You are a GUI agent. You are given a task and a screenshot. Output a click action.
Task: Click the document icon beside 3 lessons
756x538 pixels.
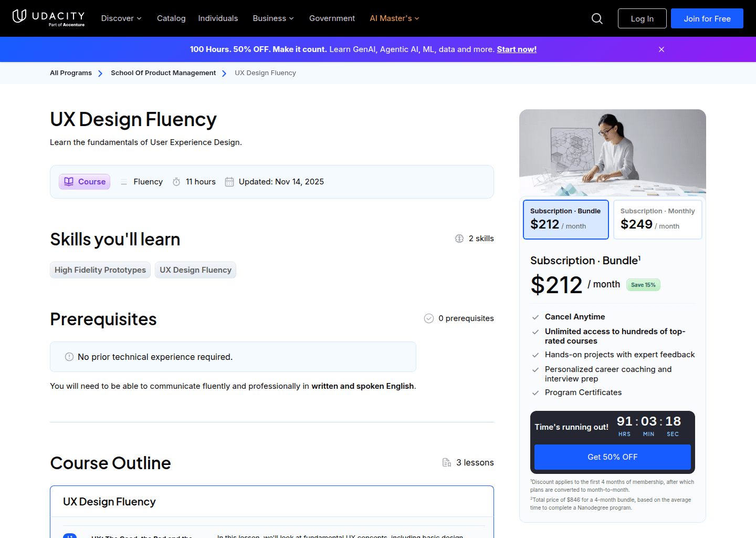coord(447,462)
